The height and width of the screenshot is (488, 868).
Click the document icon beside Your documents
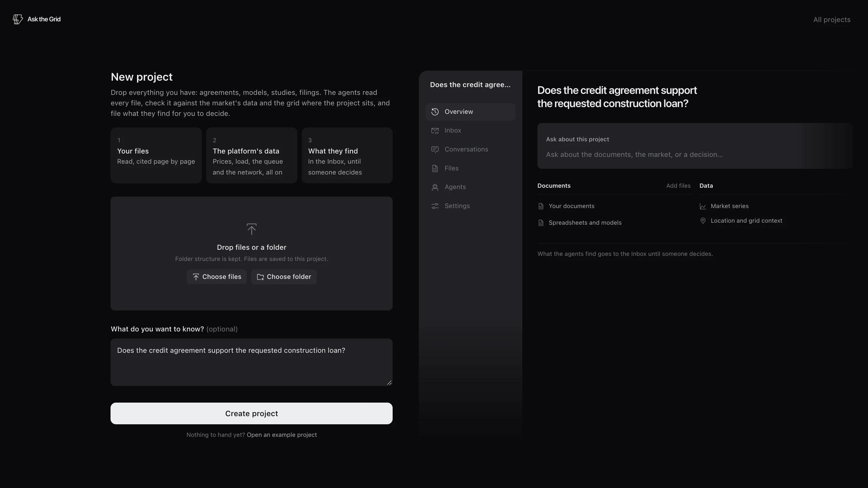(541, 206)
